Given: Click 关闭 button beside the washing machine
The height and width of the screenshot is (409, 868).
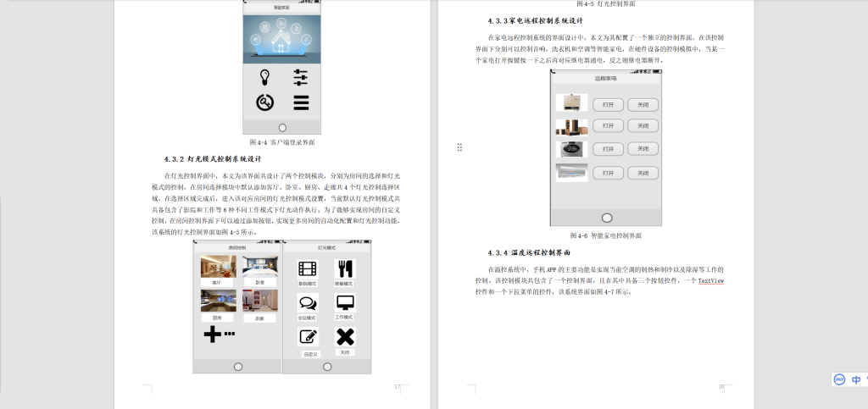Looking at the screenshot, I should [x=643, y=149].
